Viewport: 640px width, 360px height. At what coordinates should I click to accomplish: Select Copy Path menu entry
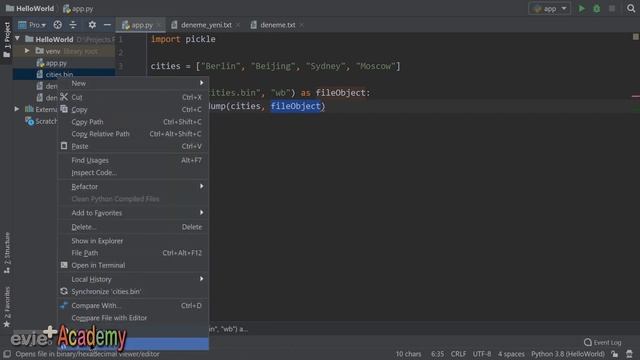(133, 122)
